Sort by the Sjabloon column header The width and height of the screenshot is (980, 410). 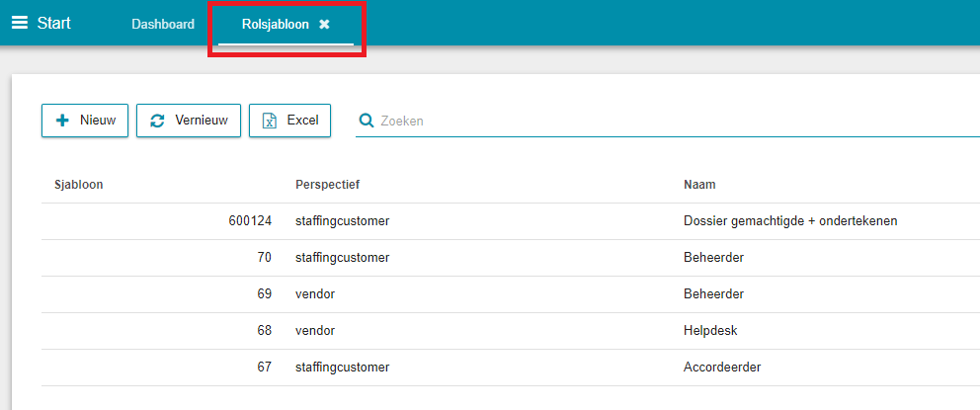[x=79, y=185]
